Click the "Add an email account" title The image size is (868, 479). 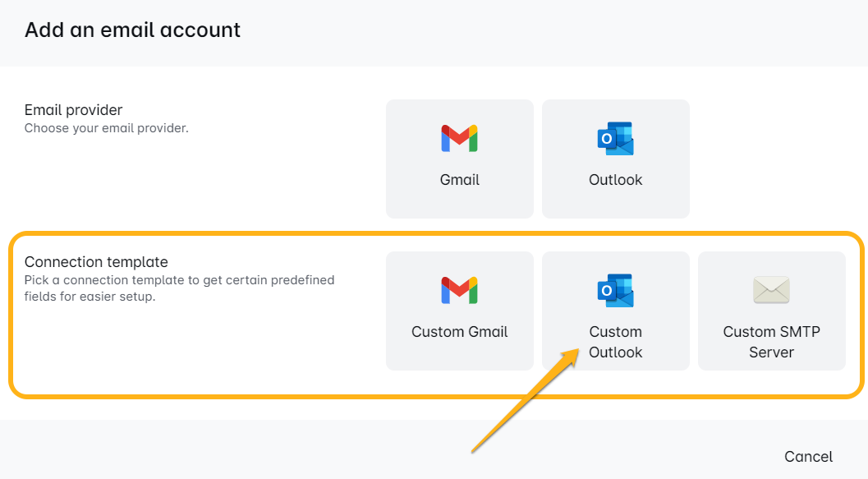(132, 30)
